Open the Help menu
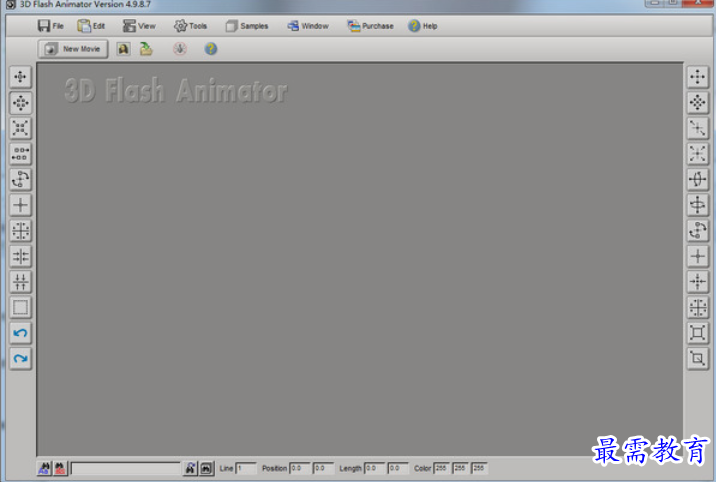716x482 pixels. [x=423, y=26]
